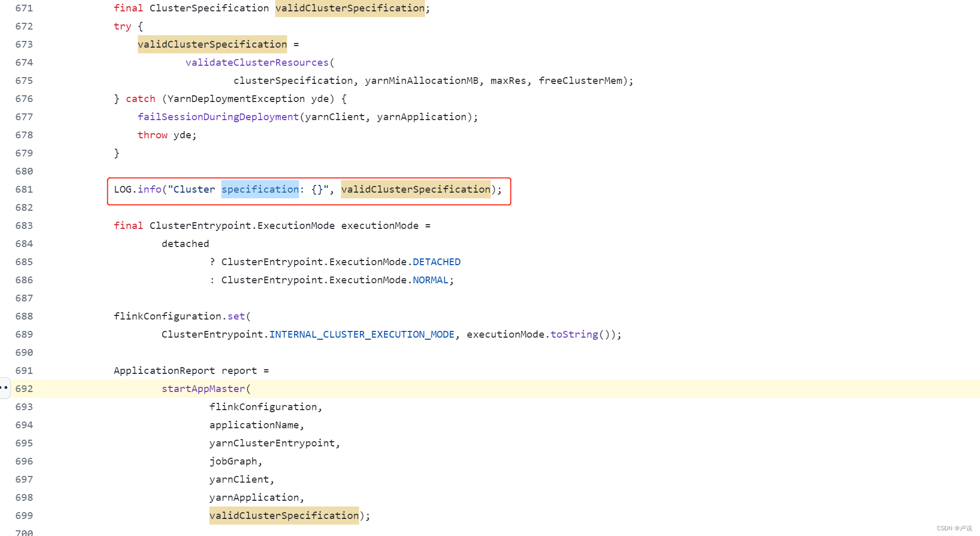980x536 pixels.
Task: Click validClusterSpecification assignment on line 673
Action: point(212,45)
